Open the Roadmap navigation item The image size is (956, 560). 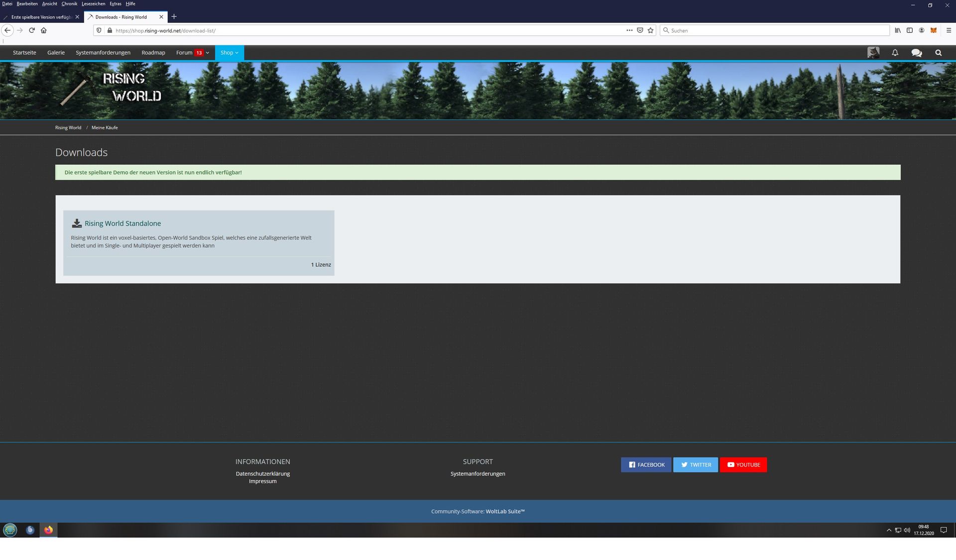(153, 53)
